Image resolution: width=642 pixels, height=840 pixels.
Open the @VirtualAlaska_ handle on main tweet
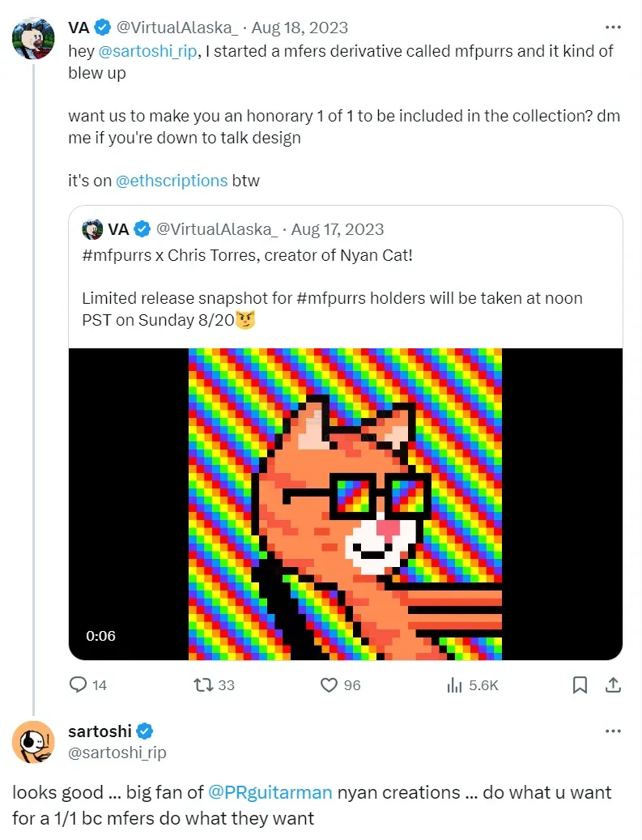[x=177, y=28]
